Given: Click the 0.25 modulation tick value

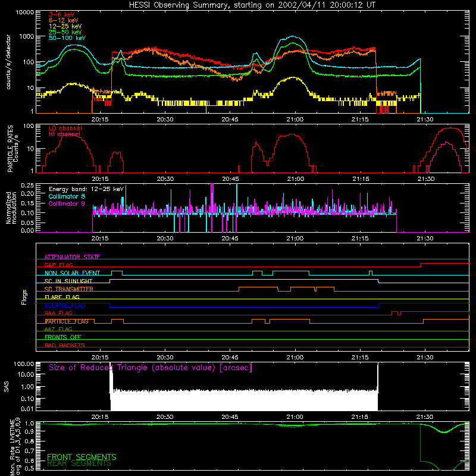Looking at the screenshot, I should tap(27, 186).
